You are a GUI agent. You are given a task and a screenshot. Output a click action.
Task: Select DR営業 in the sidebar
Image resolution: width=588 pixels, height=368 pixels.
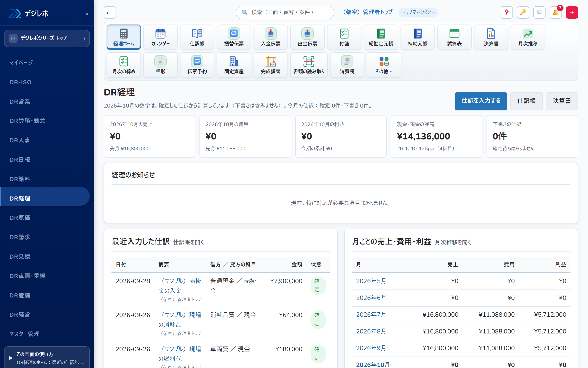pyautogui.click(x=45, y=101)
